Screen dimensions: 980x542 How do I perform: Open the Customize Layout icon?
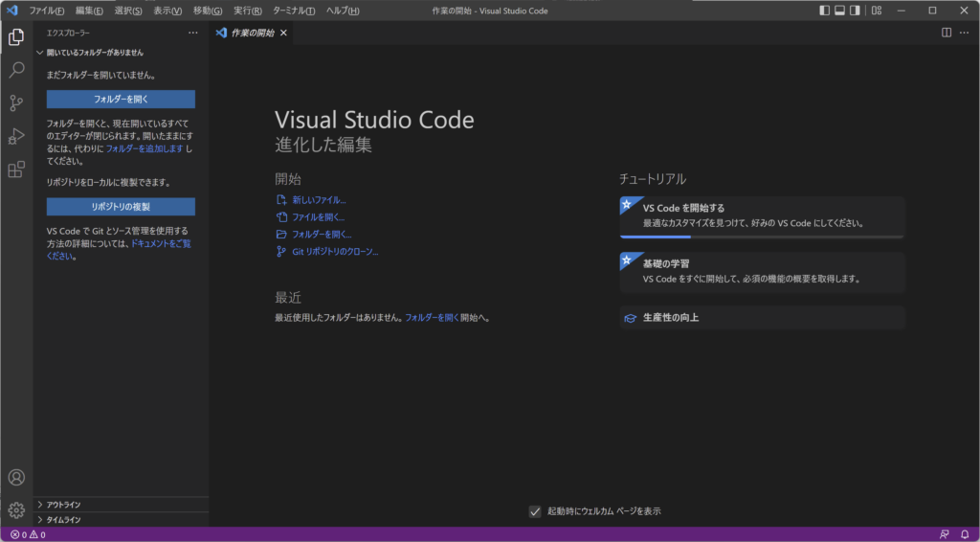(877, 11)
